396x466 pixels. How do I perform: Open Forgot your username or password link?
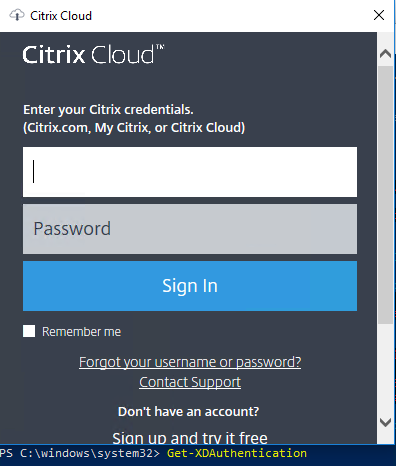pos(190,362)
